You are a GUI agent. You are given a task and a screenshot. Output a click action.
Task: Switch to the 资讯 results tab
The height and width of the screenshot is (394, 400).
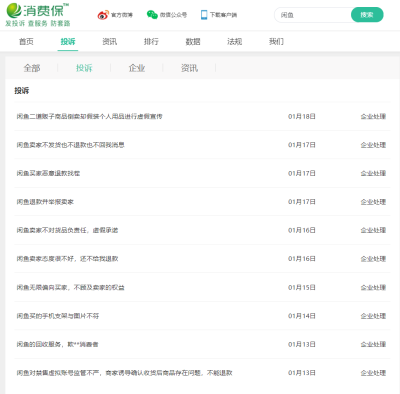pyautogui.click(x=189, y=68)
